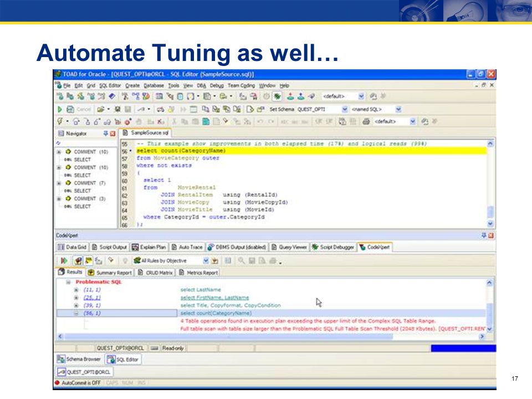Screen dimensions: 532x399
Task: Toggle the green bug debug icon
Action: (x=277, y=96)
